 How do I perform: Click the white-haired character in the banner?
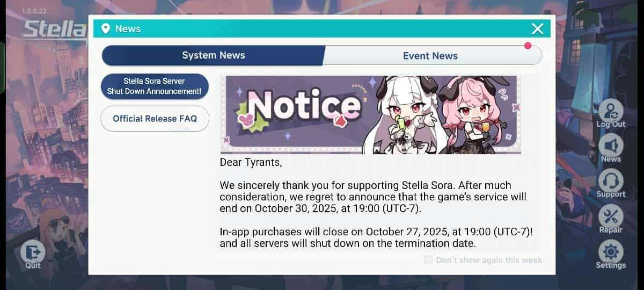point(406,114)
